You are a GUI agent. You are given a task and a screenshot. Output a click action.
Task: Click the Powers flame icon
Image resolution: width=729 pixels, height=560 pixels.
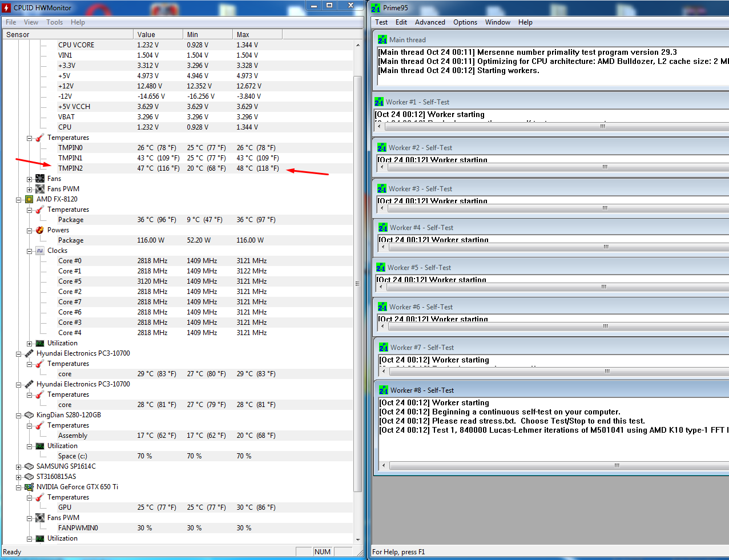(x=40, y=230)
